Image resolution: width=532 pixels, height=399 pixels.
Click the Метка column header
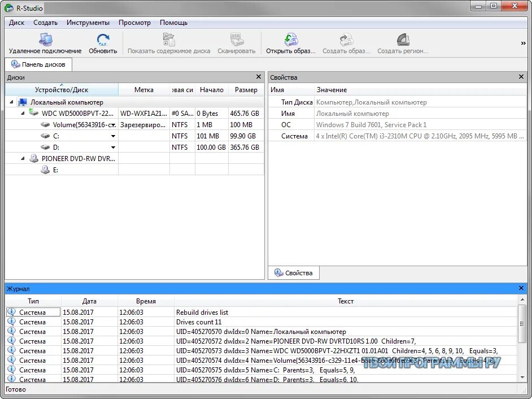pos(144,90)
